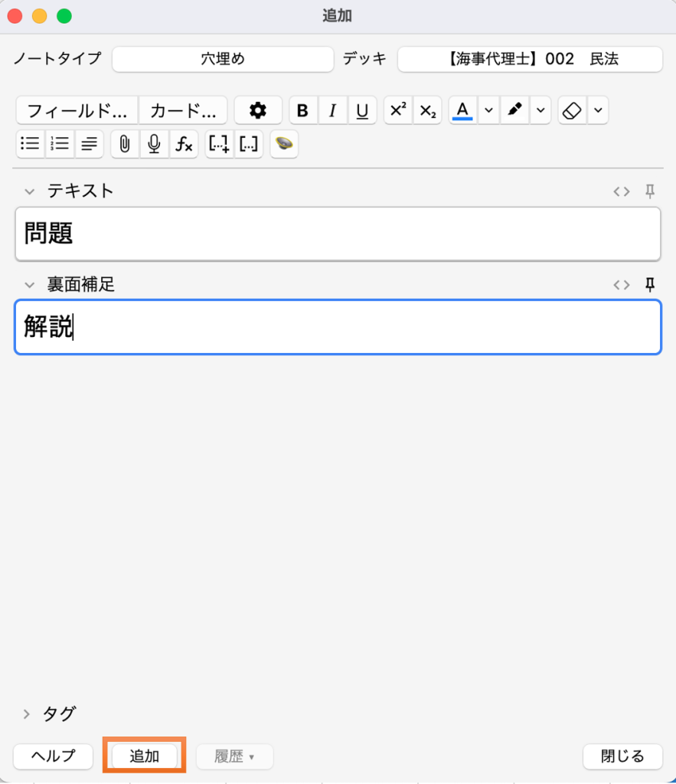Apply the blue text color swatch
This screenshot has width=676, height=784.
(462, 111)
